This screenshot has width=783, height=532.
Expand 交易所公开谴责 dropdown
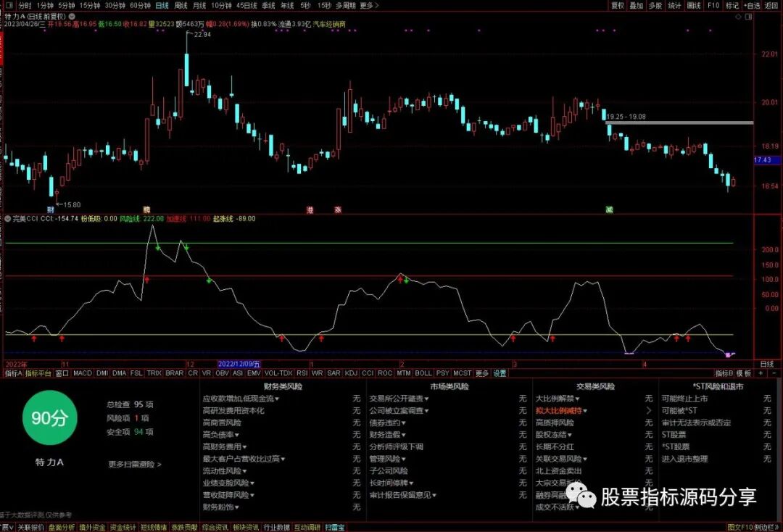click(399, 398)
